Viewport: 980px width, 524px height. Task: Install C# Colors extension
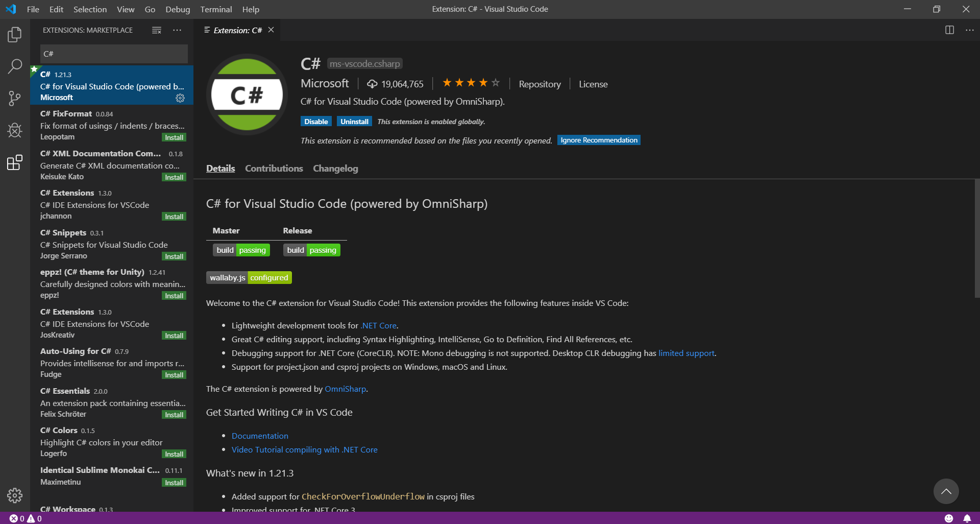(174, 454)
